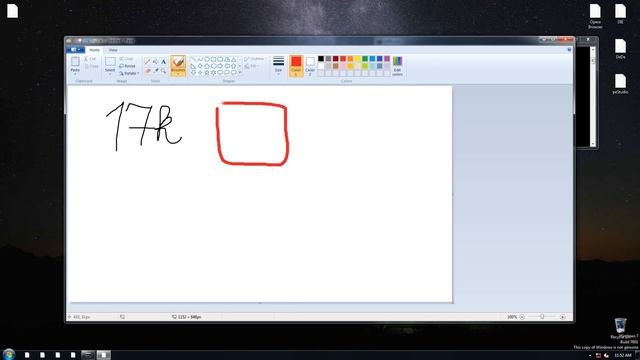
Task: Open the shape Fill dropdown
Action: [252, 66]
